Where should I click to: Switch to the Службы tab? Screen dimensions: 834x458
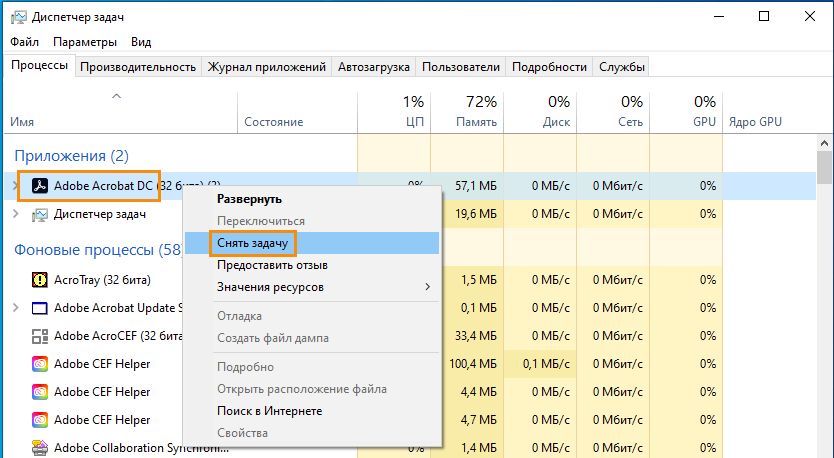coord(622,67)
